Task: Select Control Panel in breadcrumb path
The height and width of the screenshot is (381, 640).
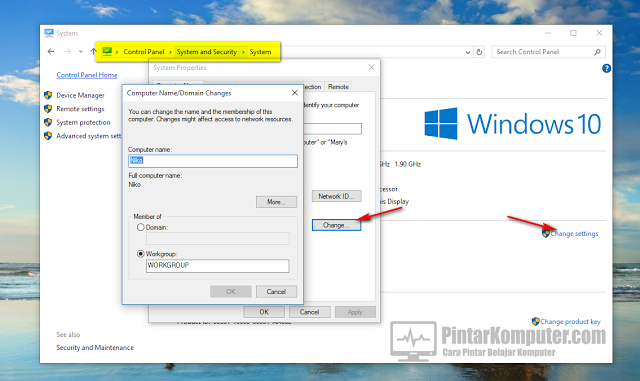Action: click(x=144, y=52)
